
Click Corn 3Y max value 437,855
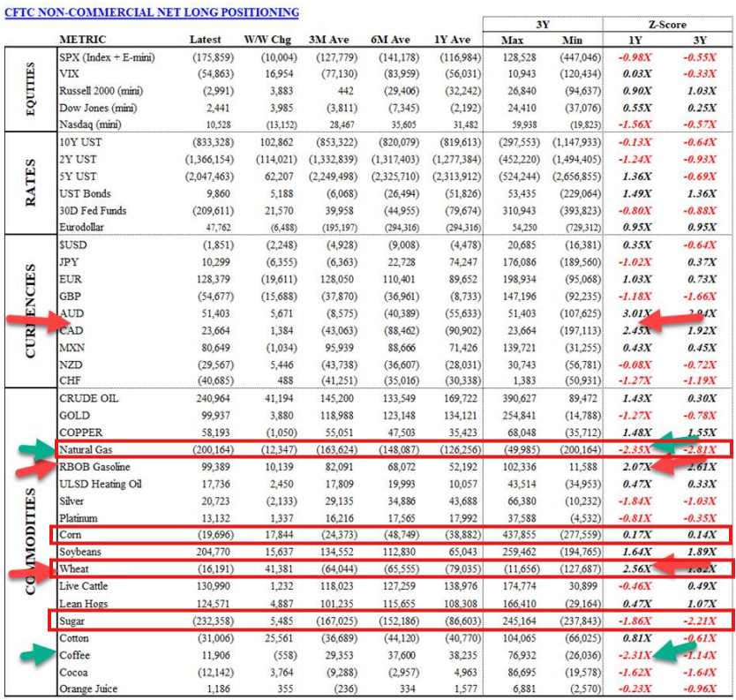pyautogui.click(x=519, y=535)
